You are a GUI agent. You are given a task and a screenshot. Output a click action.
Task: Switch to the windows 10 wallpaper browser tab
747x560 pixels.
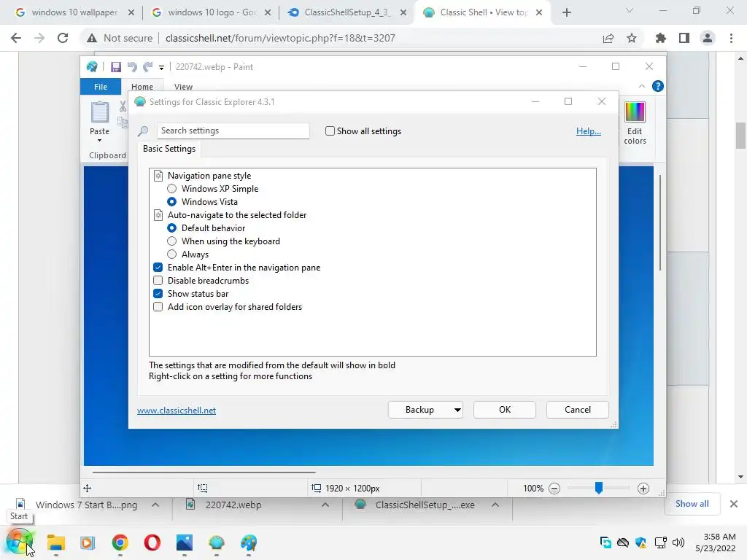click(74, 12)
